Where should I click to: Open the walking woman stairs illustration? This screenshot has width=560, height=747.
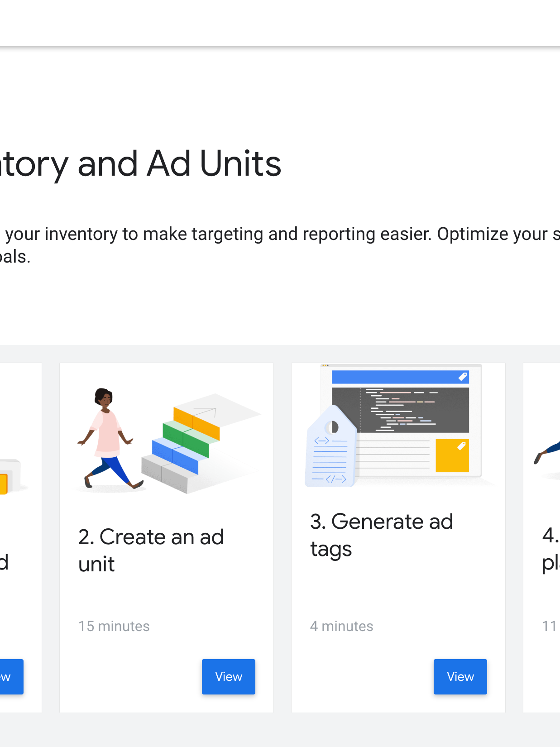168,441
